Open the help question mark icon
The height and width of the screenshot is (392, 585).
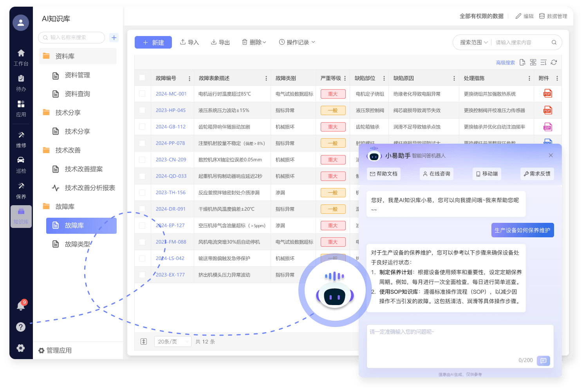click(21, 327)
